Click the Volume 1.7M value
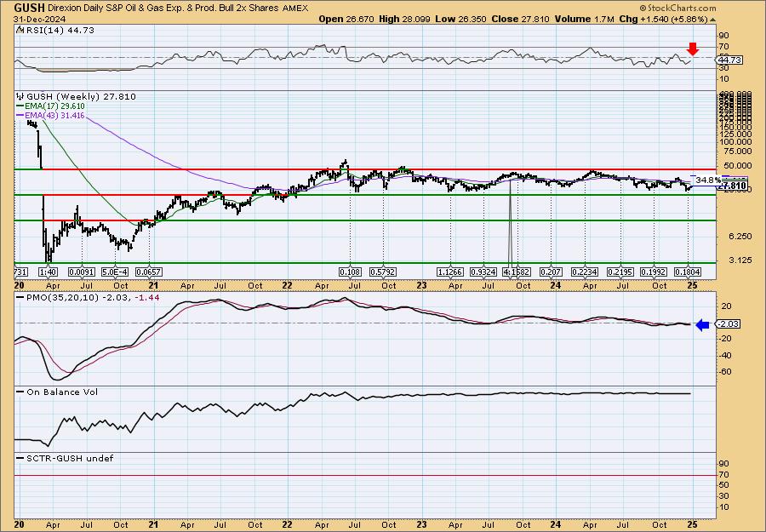Image resolution: width=766 pixels, height=532 pixels. pyautogui.click(x=584, y=19)
